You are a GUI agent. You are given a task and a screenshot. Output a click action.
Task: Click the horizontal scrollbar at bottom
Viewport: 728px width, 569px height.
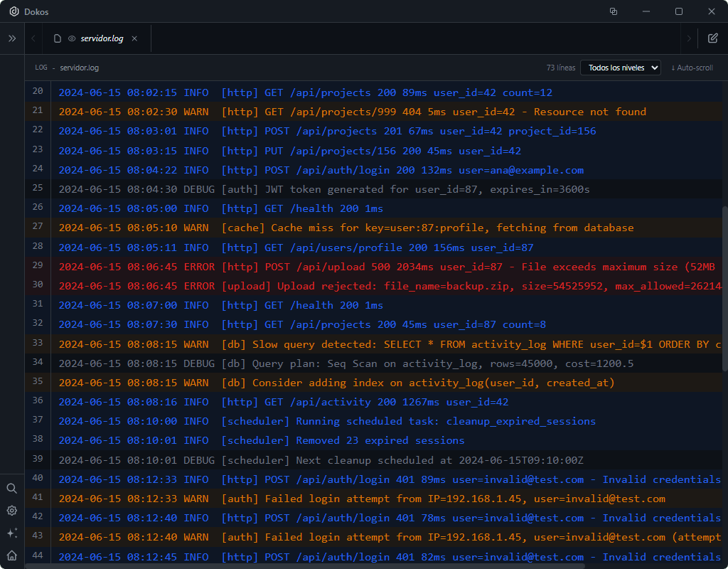point(304,566)
